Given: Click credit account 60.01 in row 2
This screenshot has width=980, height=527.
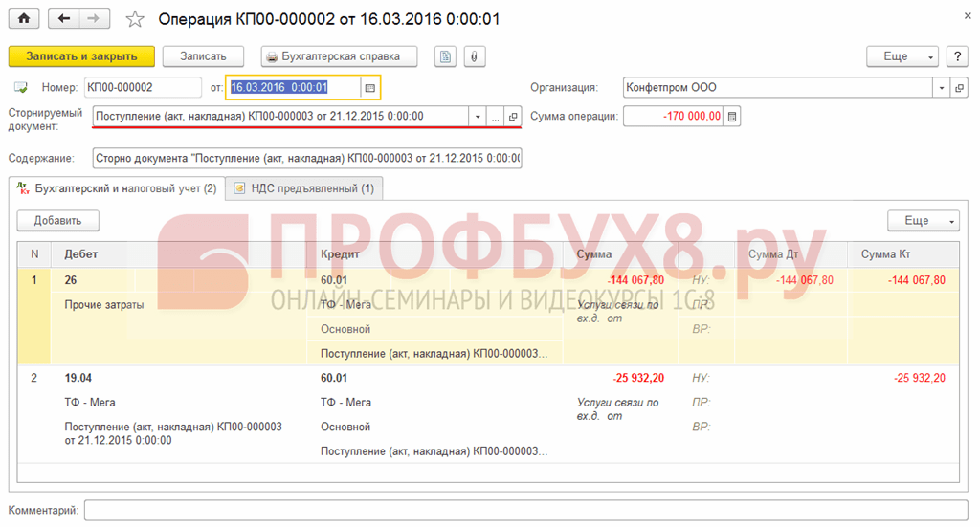Looking at the screenshot, I should [x=334, y=378].
